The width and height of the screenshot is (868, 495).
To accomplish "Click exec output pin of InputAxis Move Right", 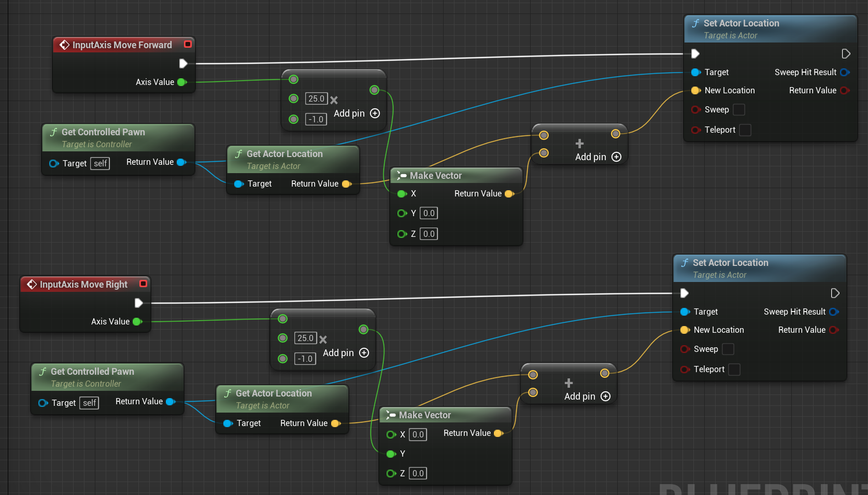I will (138, 303).
